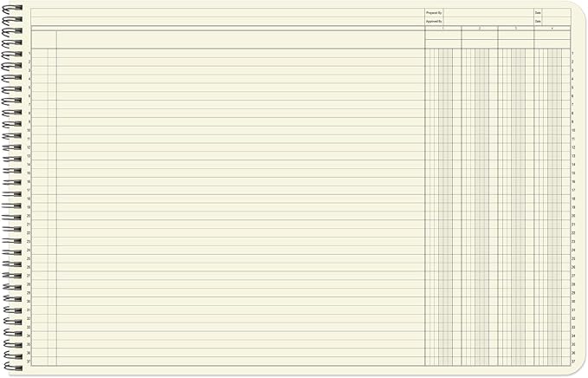Click the column 2 header

(479, 29)
